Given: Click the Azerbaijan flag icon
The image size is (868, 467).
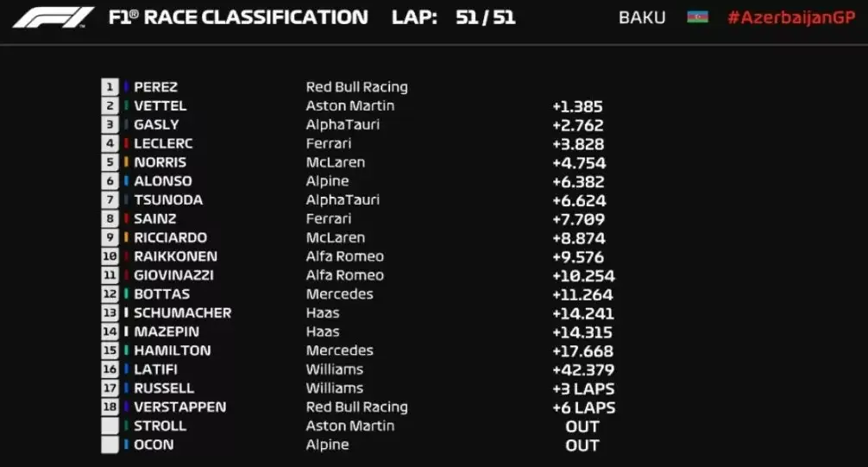Looking at the screenshot, I should [x=697, y=17].
